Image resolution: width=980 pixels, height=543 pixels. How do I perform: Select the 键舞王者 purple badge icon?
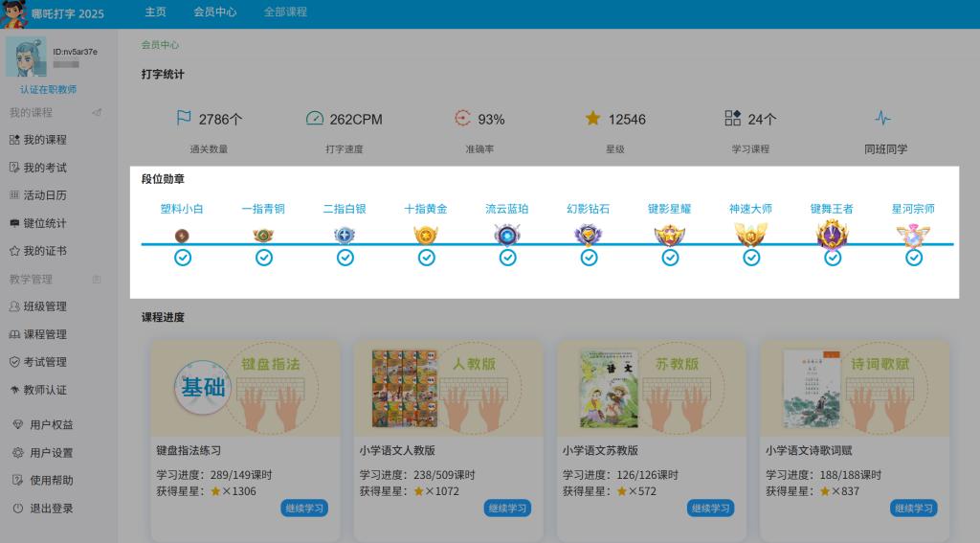click(x=832, y=234)
